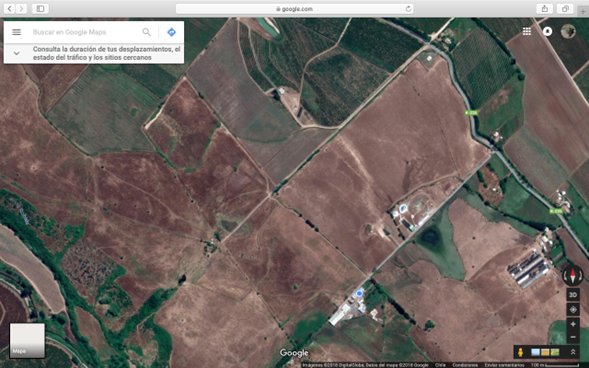Go back using Safari's back arrow
Image resolution: width=589 pixels, height=368 pixels.
tap(10, 8)
